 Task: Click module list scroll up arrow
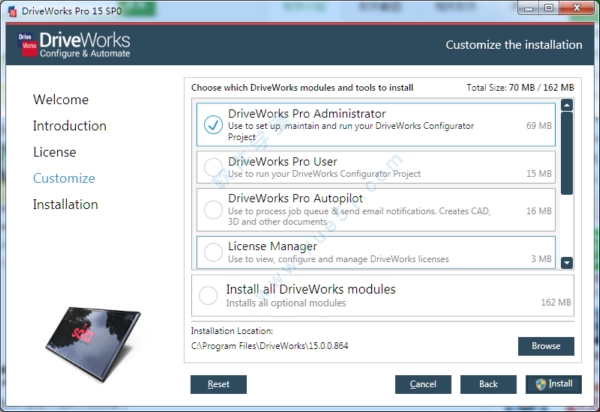567,105
